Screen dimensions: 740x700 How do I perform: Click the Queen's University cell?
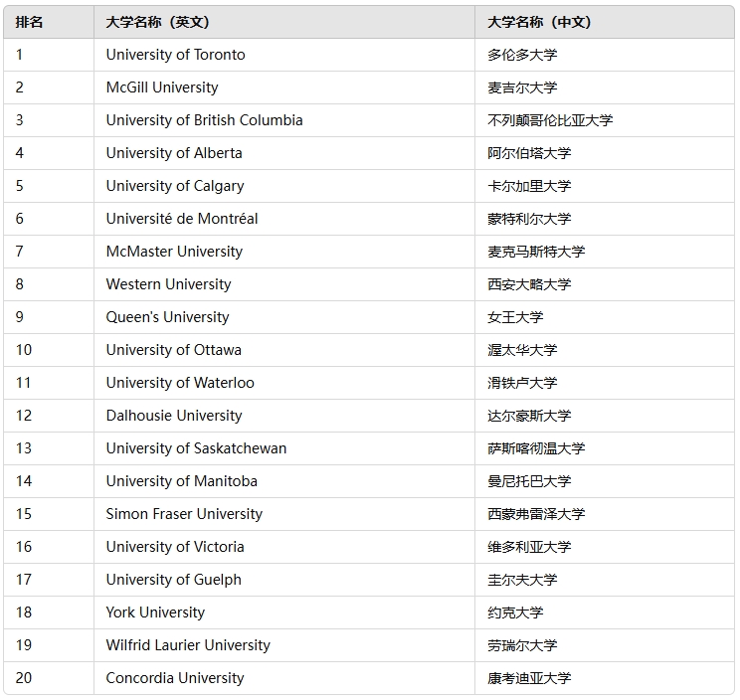pos(284,317)
